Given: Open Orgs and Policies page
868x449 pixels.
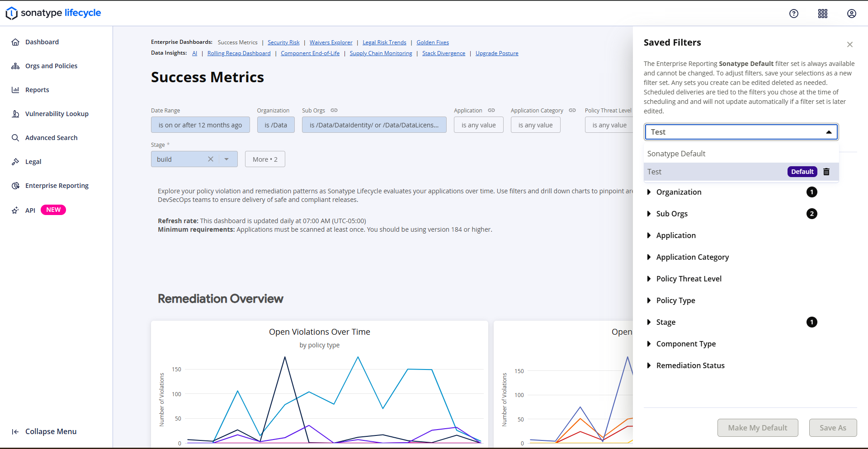Looking at the screenshot, I should point(51,66).
